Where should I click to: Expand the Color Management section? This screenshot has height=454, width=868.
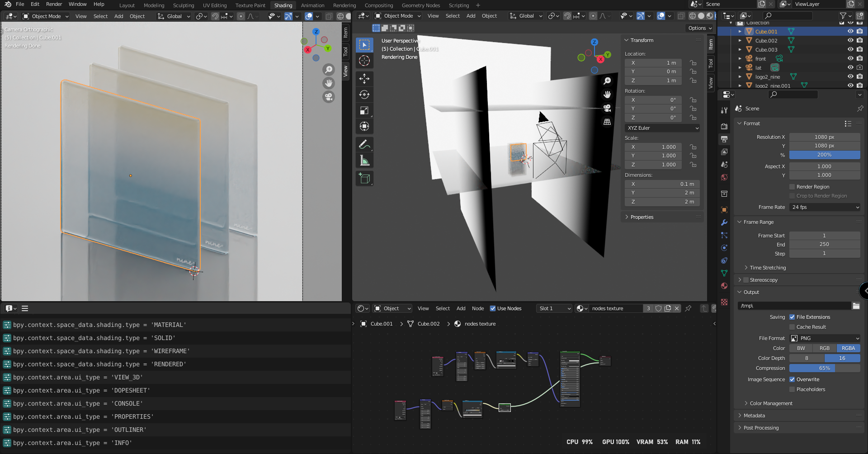(771, 403)
